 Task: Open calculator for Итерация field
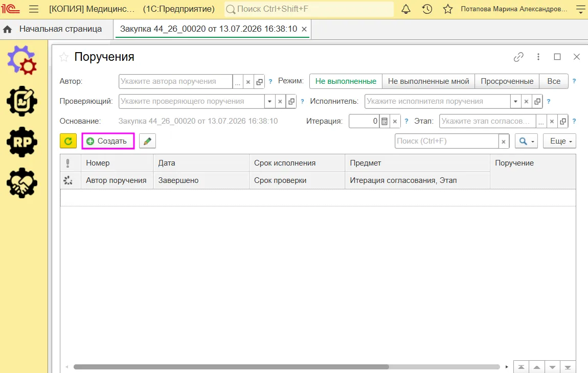coord(384,121)
